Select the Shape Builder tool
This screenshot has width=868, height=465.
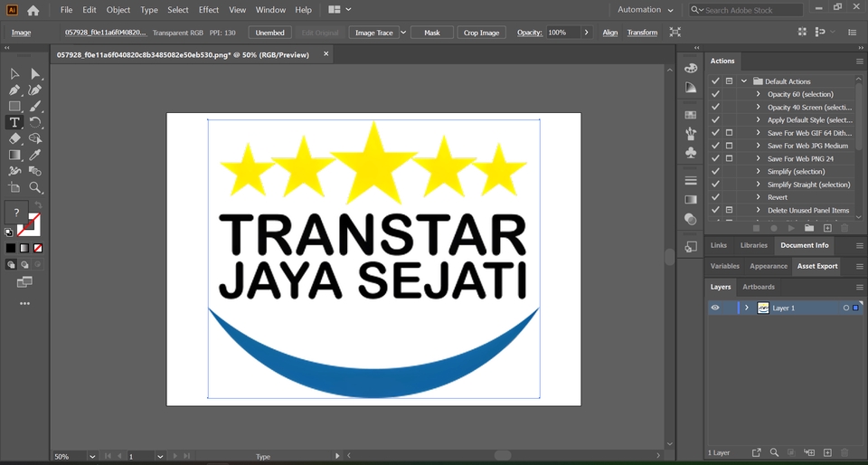pyautogui.click(x=35, y=138)
